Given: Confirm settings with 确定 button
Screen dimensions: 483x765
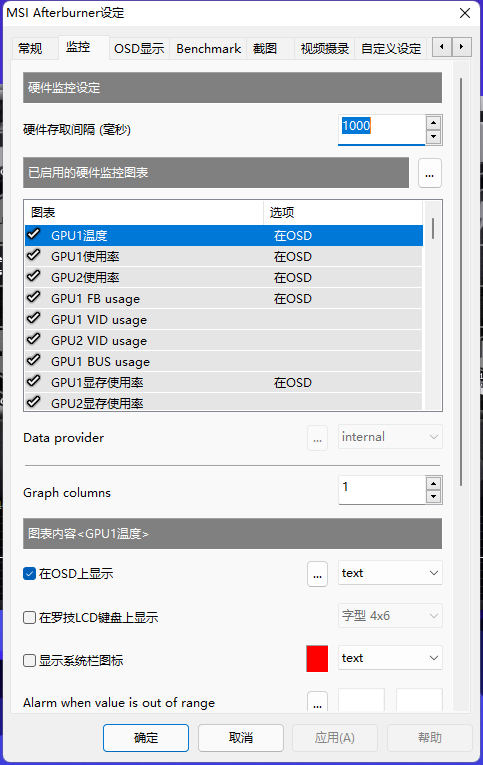Looking at the screenshot, I should tap(146, 738).
